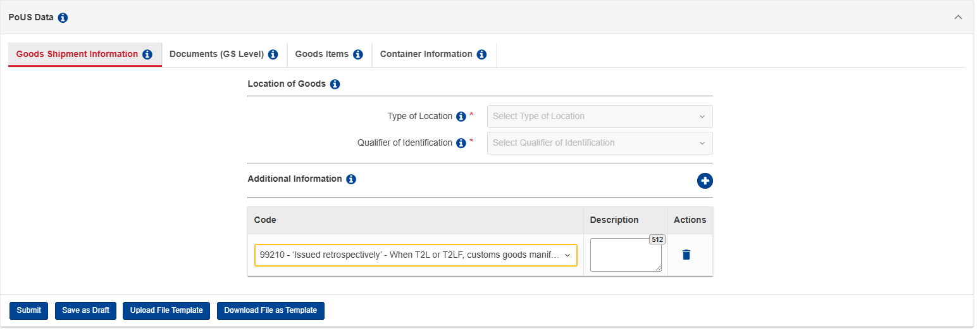Focus the Description text area

(x=626, y=255)
